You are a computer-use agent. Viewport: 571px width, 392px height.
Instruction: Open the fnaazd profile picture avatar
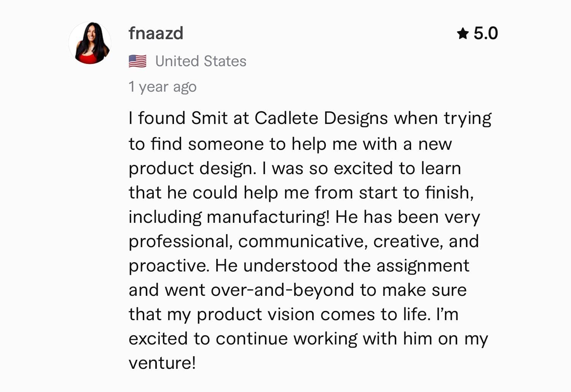click(x=90, y=43)
